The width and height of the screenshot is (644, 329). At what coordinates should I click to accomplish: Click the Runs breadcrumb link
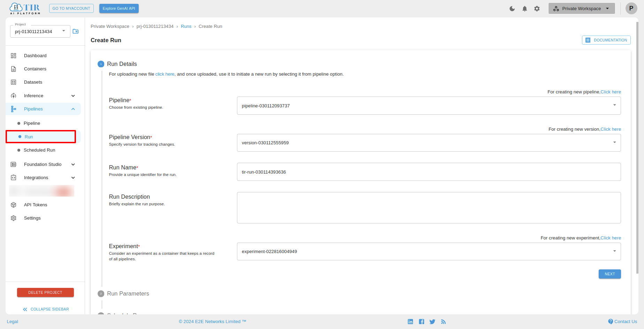[x=186, y=26]
